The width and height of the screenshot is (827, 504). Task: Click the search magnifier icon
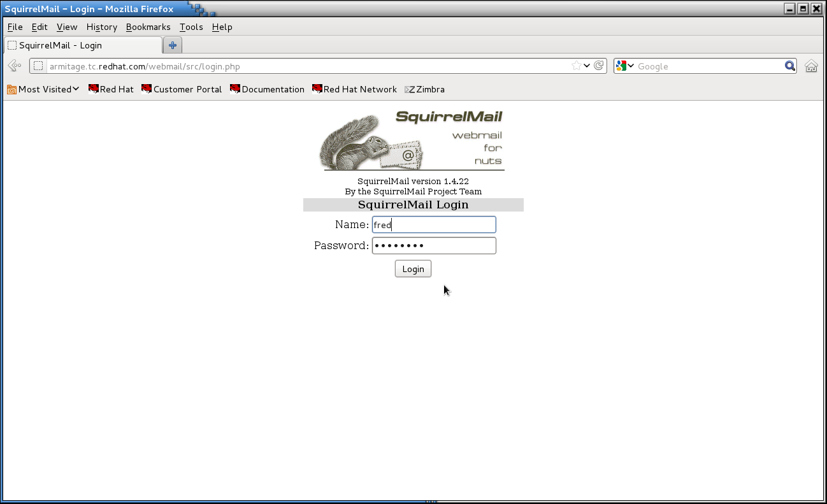(790, 66)
